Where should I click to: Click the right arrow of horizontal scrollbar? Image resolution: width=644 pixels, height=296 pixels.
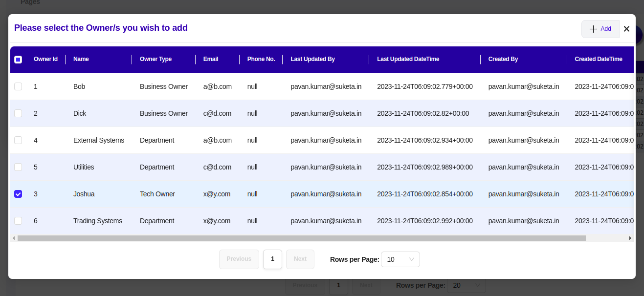pos(630,238)
